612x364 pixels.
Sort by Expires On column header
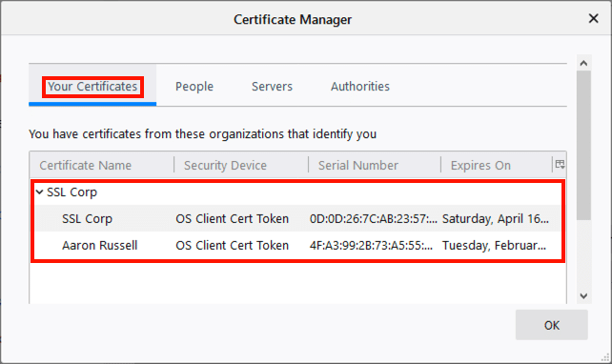[497, 165]
